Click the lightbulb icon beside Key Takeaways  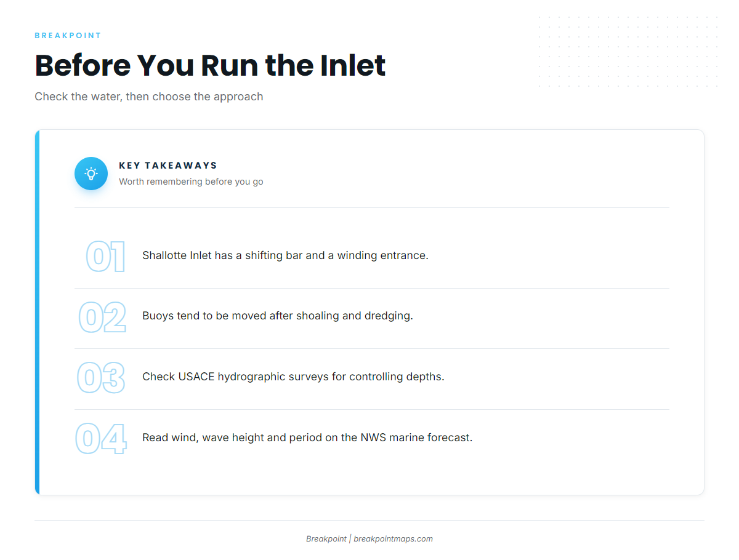click(91, 174)
